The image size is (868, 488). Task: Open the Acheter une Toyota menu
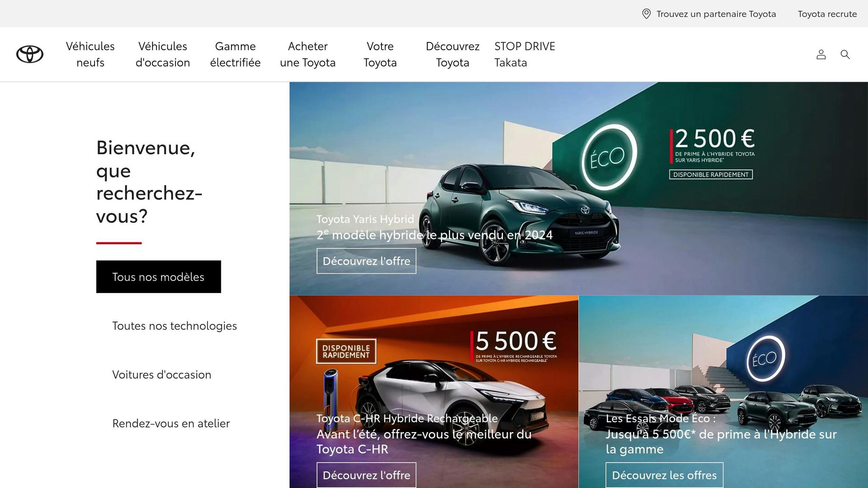point(308,54)
